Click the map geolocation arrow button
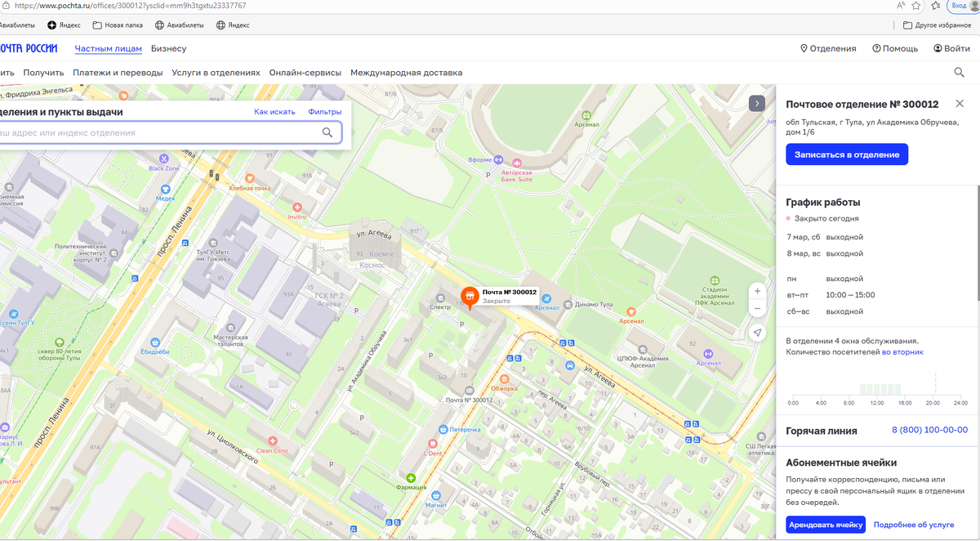 tap(757, 333)
